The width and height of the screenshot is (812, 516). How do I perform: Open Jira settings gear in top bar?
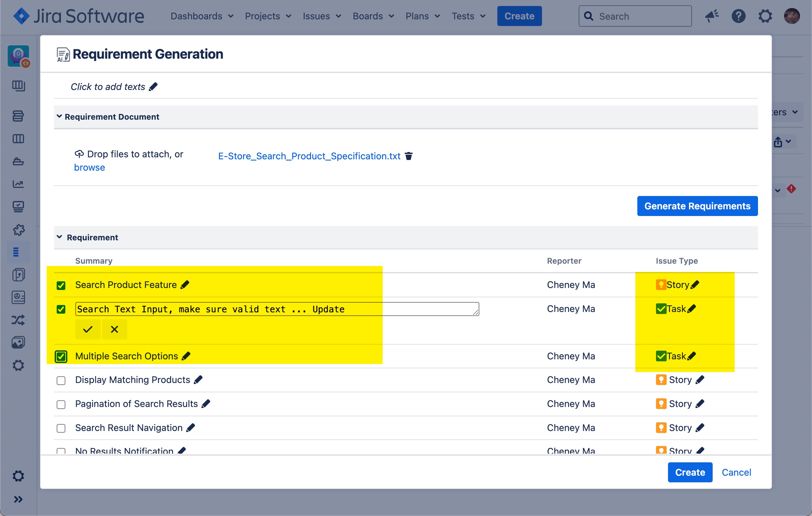[x=765, y=16]
